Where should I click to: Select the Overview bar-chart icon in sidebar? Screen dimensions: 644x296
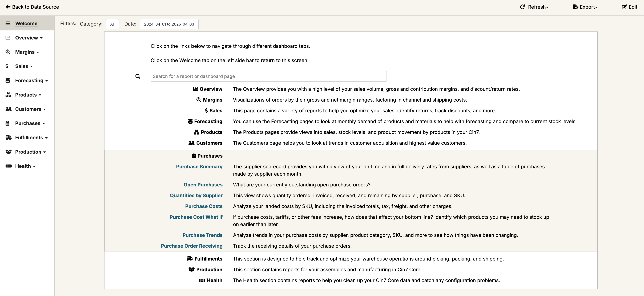[x=8, y=38]
